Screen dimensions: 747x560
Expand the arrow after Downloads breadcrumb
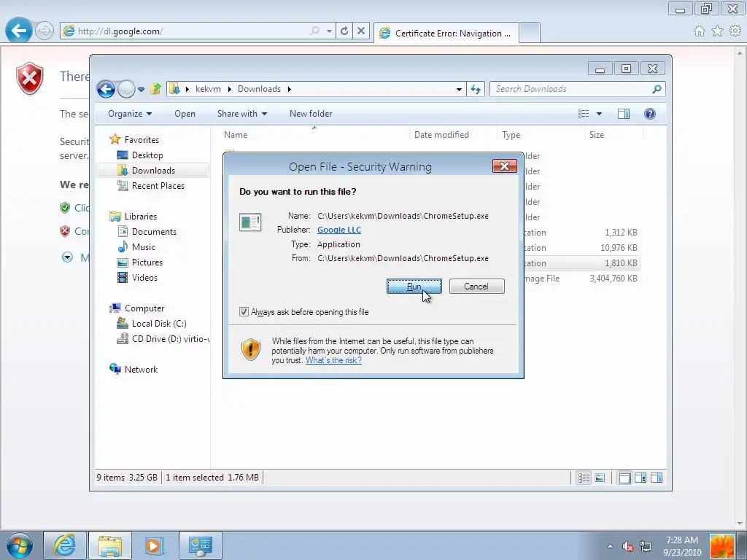(x=289, y=89)
